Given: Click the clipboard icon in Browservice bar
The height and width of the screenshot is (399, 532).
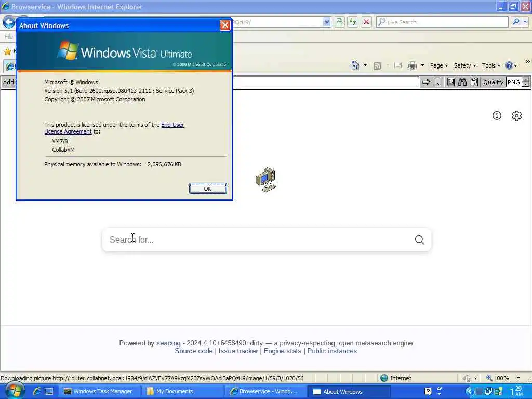Looking at the screenshot, I should pos(474,82).
